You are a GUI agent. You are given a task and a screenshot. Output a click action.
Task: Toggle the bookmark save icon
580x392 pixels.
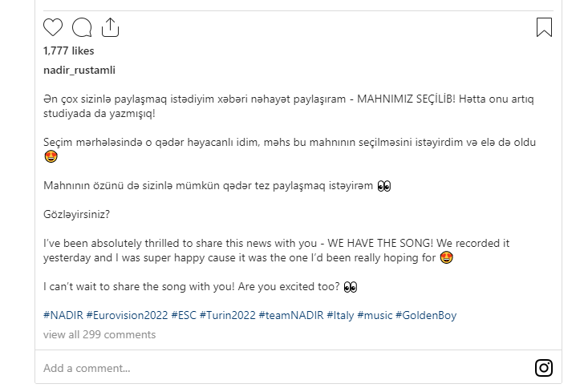point(544,28)
